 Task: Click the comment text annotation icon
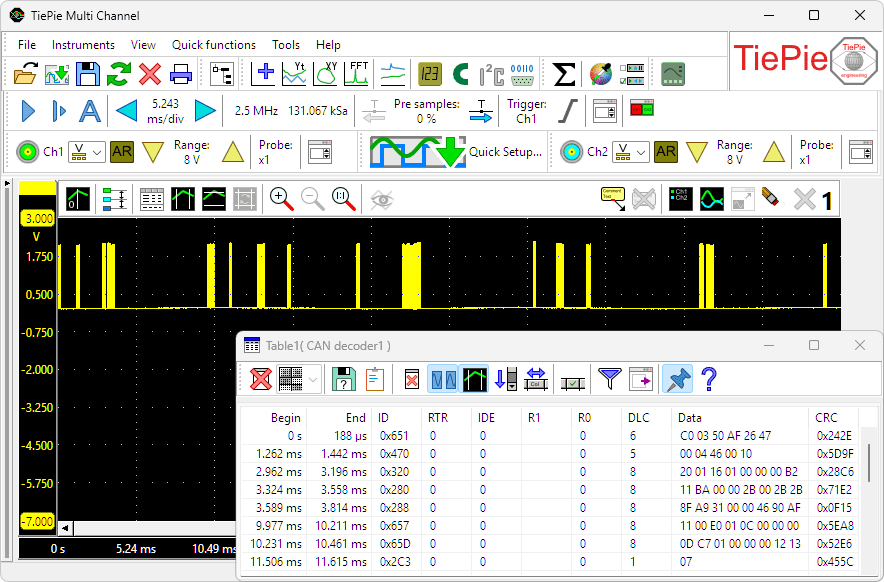613,199
